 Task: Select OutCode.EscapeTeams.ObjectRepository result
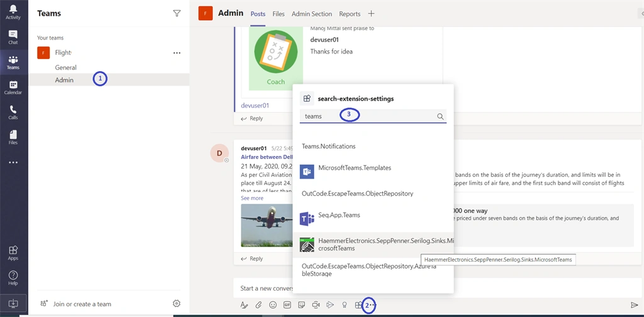pos(374,193)
